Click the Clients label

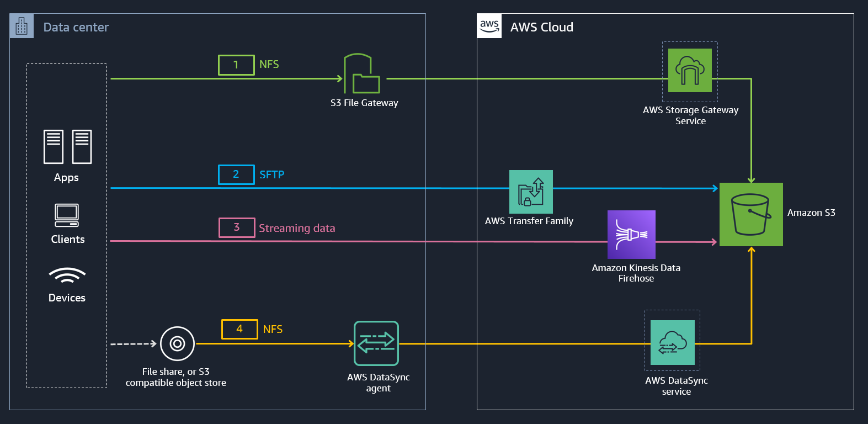point(68,239)
